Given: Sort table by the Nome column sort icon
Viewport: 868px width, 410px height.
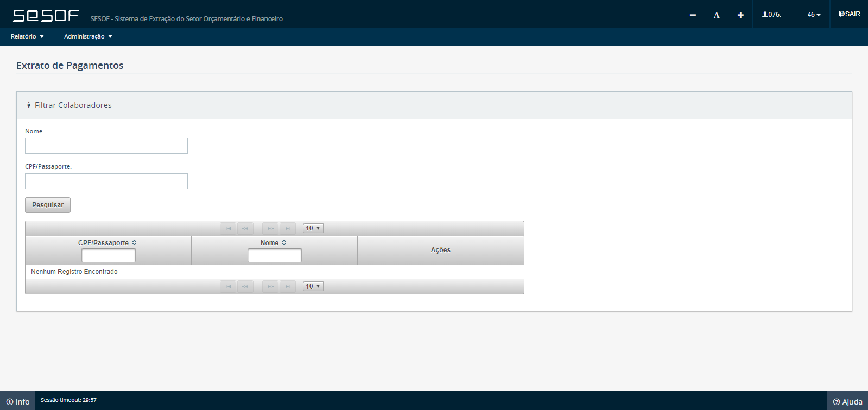Looking at the screenshot, I should click(284, 243).
